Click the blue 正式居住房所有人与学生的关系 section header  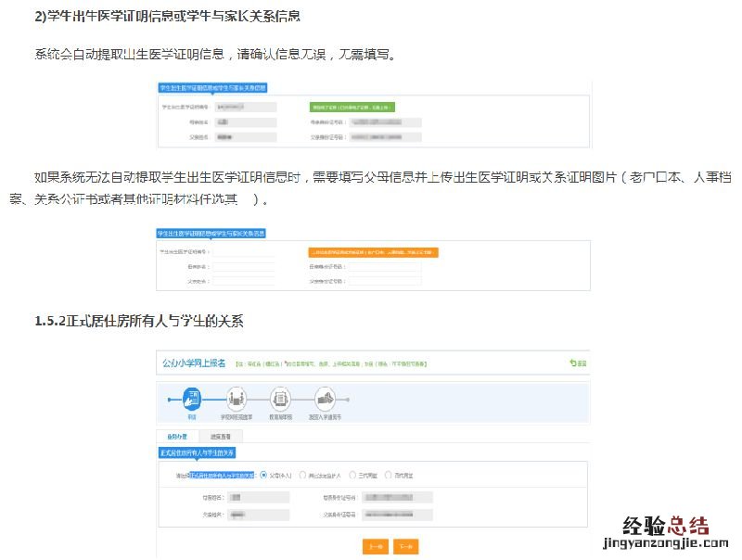coord(197,453)
